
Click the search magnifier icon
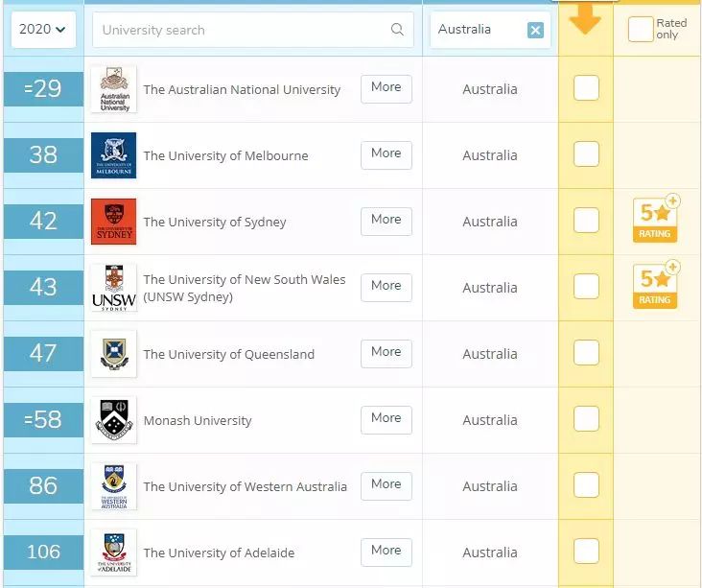point(397,30)
